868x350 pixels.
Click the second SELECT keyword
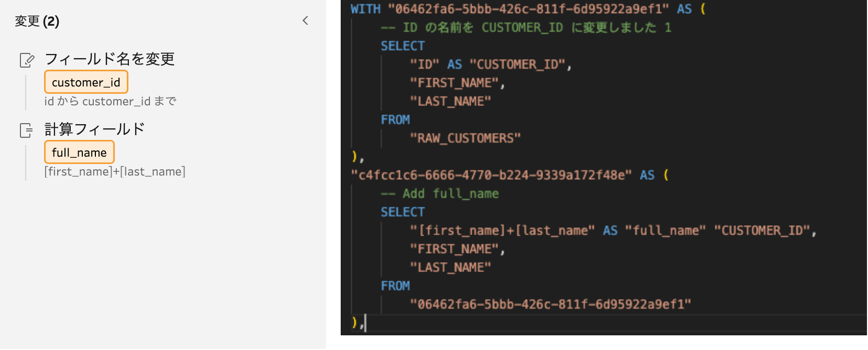403,212
